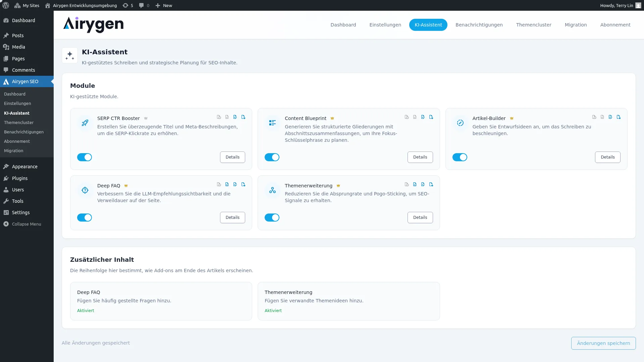Click the file-code icon on Artikel-Builder card

[x=602, y=117]
